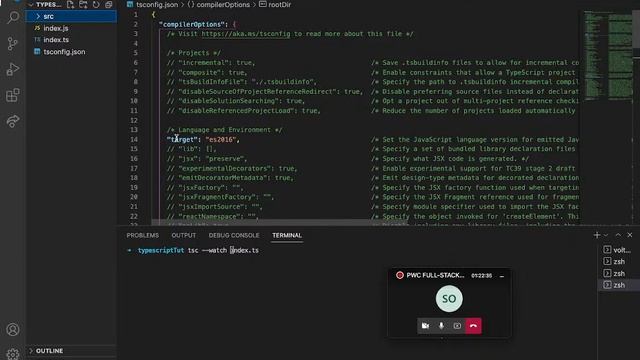Create a new file in explorer
The width and height of the screenshot is (640, 360).
point(70,5)
